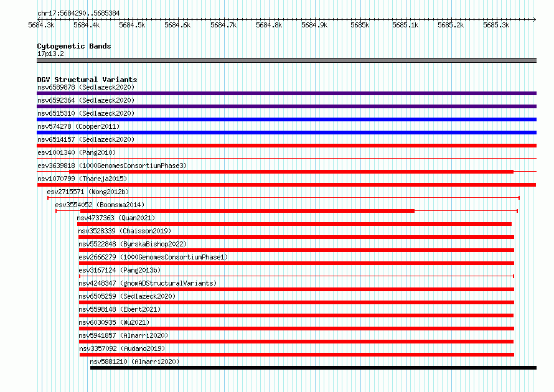This screenshot has height=392, width=554.
Task: Open variant label nsv6515310 (Sedlazeck2020)
Action: click(x=86, y=113)
